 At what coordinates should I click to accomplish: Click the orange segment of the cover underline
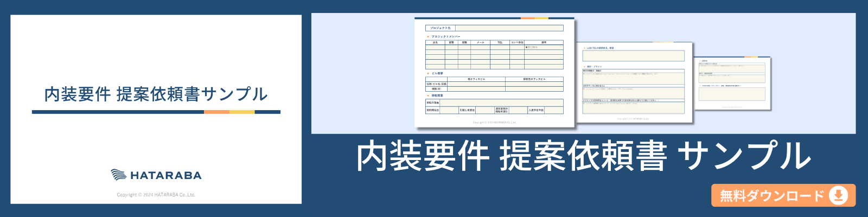[x=216, y=112]
